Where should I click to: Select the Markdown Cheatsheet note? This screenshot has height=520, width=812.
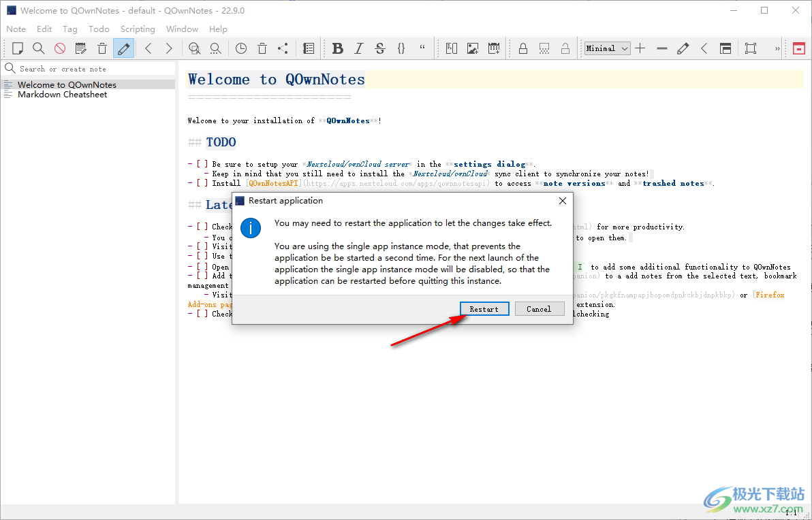coord(62,95)
